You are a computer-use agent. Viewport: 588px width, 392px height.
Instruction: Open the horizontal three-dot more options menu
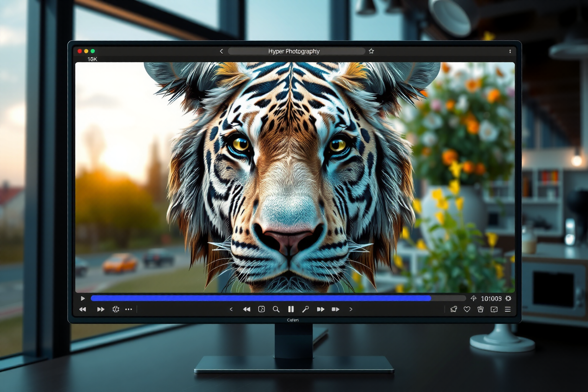click(129, 309)
